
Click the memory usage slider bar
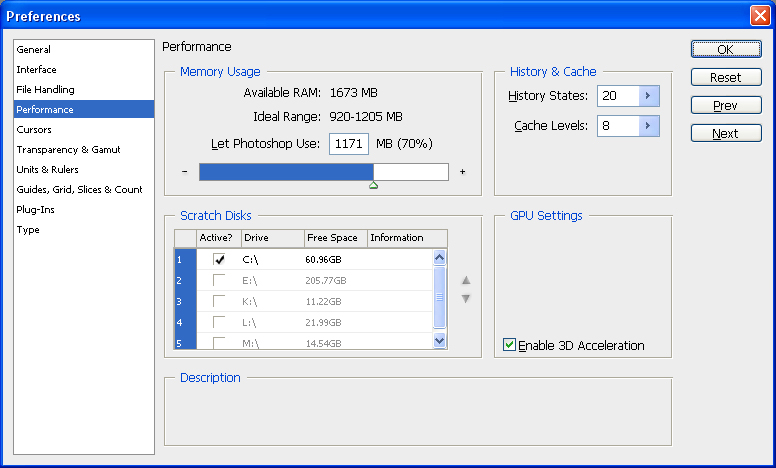click(324, 172)
